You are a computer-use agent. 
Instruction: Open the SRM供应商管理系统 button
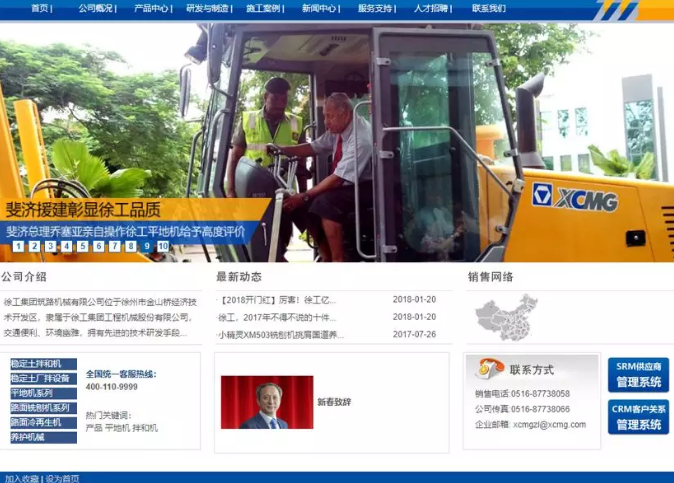coord(638,375)
